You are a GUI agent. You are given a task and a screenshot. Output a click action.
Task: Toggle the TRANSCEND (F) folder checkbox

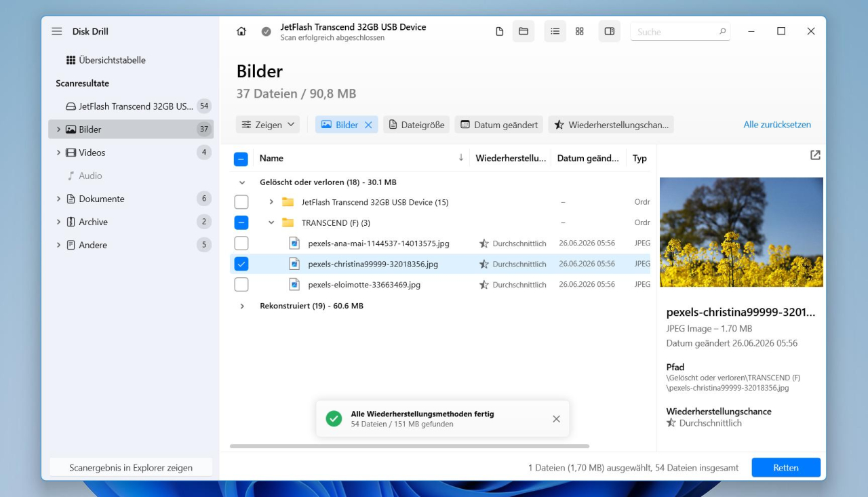pyautogui.click(x=241, y=222)
